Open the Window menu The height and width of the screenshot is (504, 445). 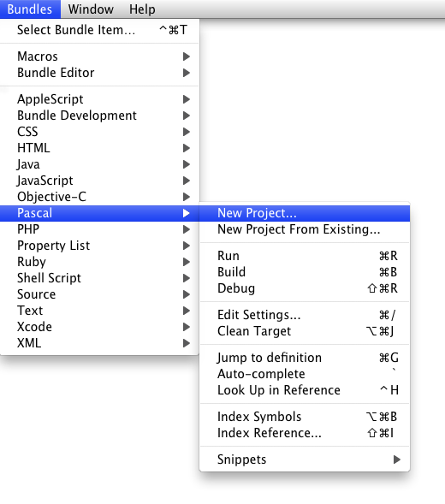tap(91, 9)
